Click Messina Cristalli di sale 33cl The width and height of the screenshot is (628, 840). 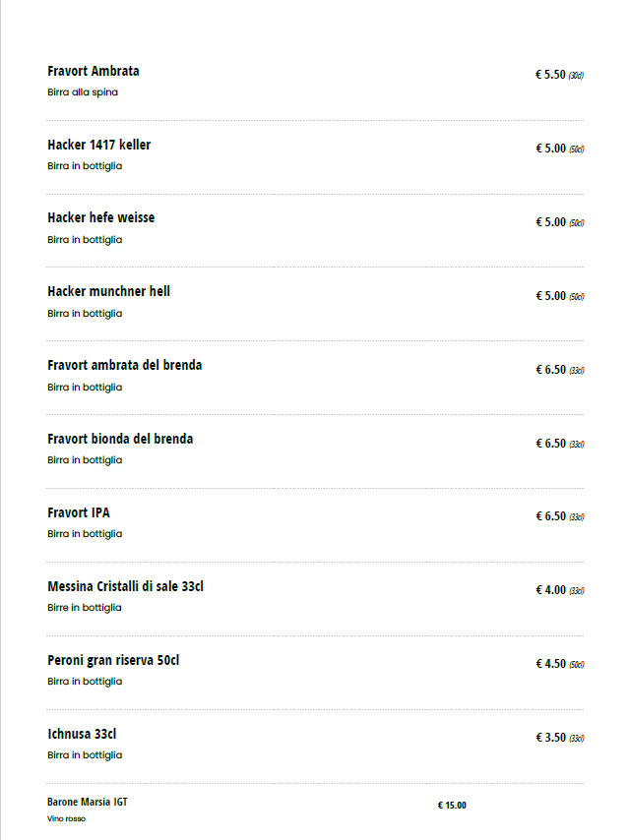click(x=125, y=587)
